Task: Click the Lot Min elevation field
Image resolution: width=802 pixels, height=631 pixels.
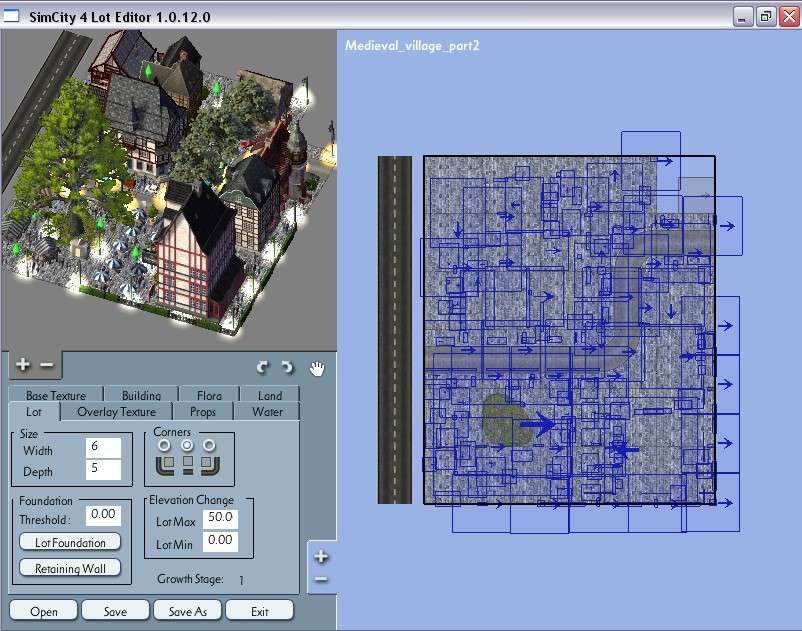Action: pyautogui.click(x=220, y=541)
